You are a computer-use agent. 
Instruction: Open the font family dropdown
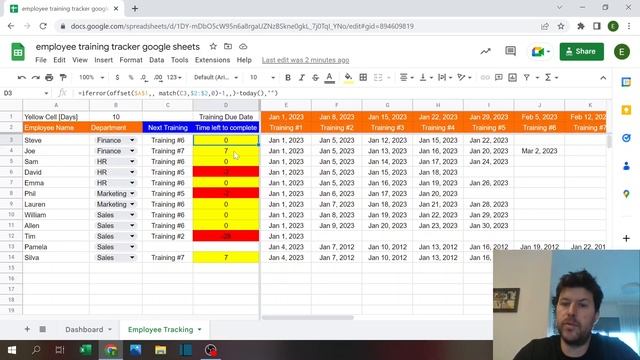[216, 78]
